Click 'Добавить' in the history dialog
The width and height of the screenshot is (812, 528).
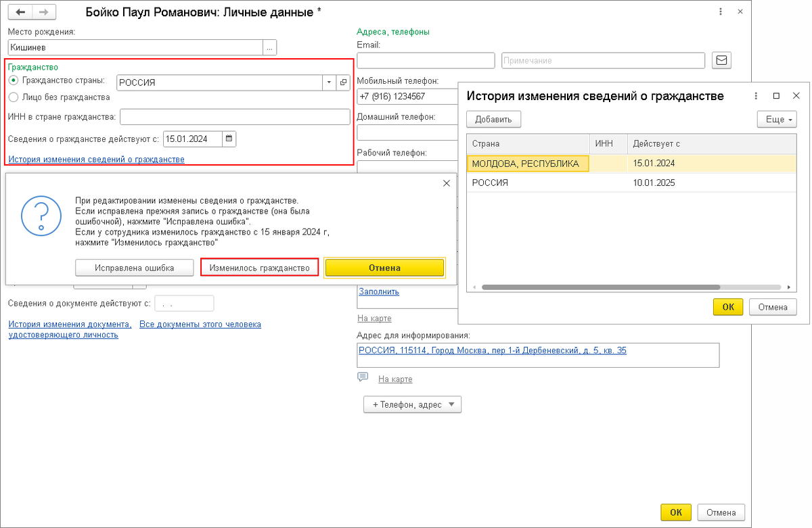[x=493, y=120]
